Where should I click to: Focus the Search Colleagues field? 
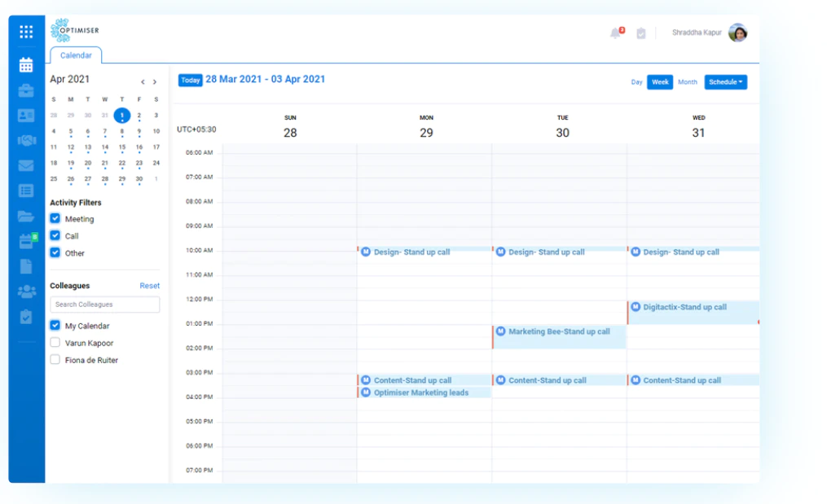point(104,305)
